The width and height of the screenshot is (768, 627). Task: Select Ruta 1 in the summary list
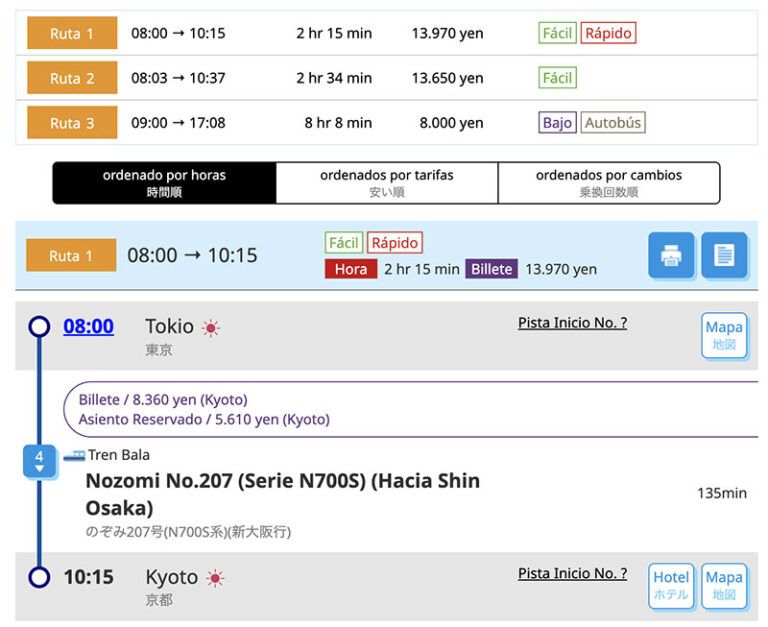72,33
